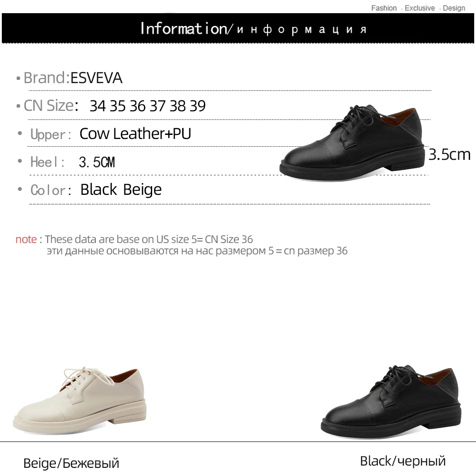Click size number 39
Screen dimensions: 476x476
pyautogui.click(x=198, y=106)
